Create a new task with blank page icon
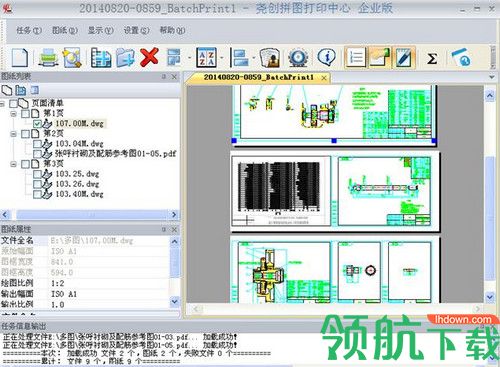Image resolution: width=500 pixels, height=367 pixels. (x=20, y=58)
